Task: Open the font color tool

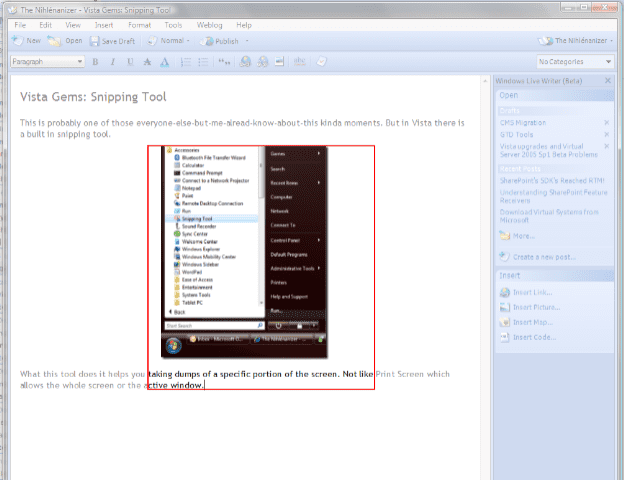Action: click(164, 62)
